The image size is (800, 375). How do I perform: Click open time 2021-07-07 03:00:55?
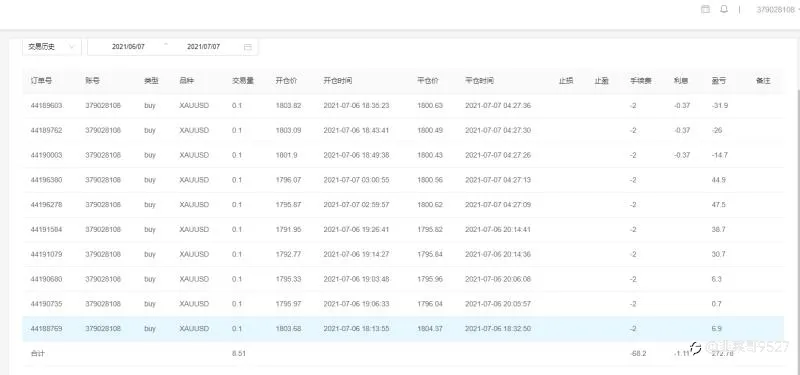tap(356, 180)
